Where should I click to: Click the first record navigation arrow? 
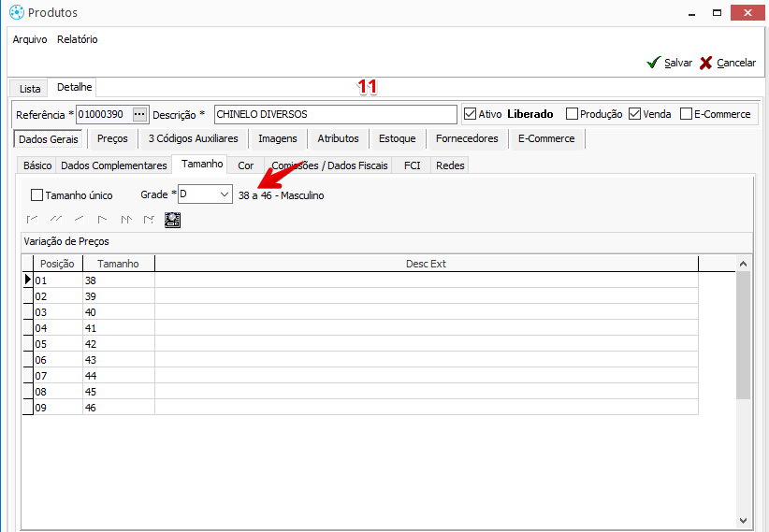click(33, 220)
